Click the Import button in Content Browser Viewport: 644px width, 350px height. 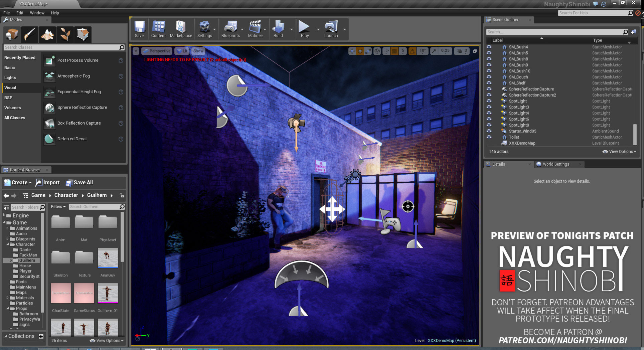[x=48, y=183]
